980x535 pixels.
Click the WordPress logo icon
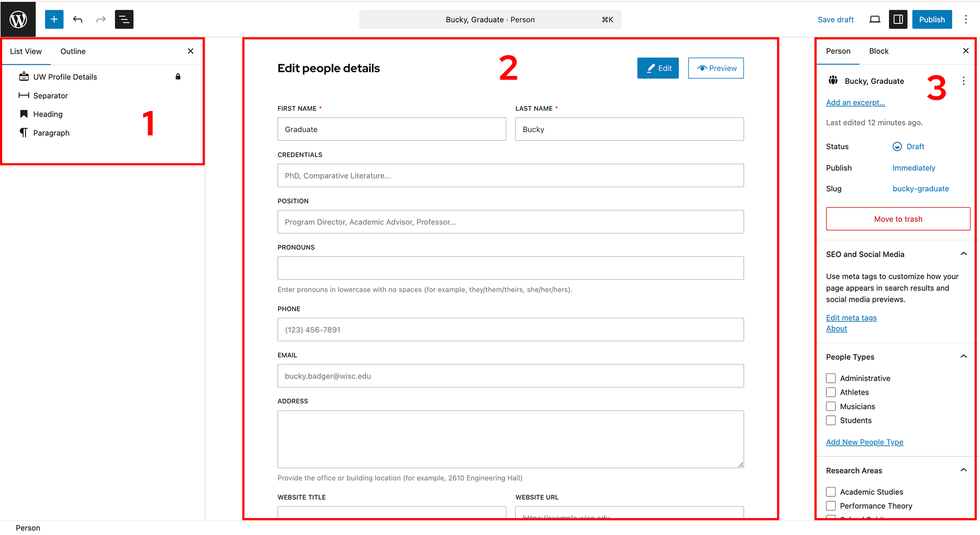18,20
